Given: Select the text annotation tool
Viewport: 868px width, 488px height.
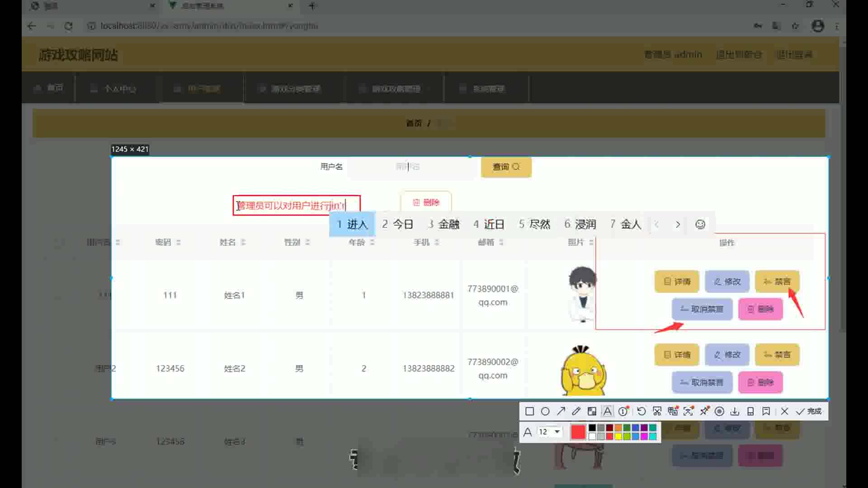Looking at the screenshot, I should coord(608,411).
